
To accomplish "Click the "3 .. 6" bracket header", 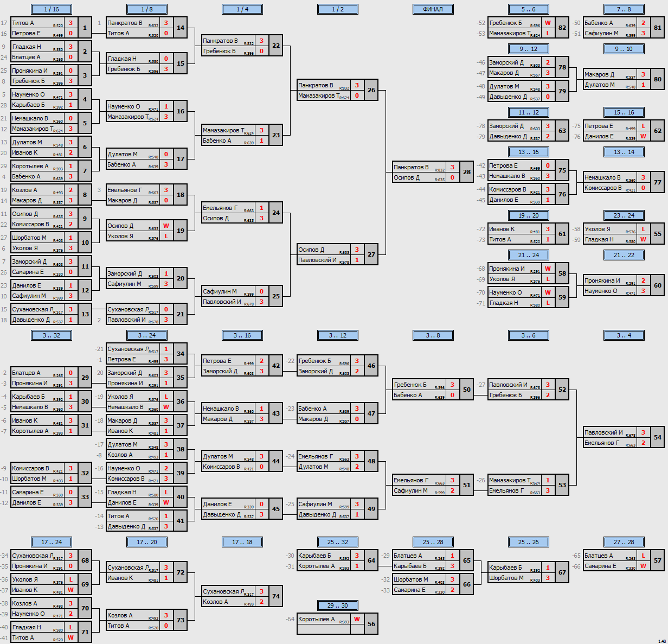I will (x=529, y=335).
